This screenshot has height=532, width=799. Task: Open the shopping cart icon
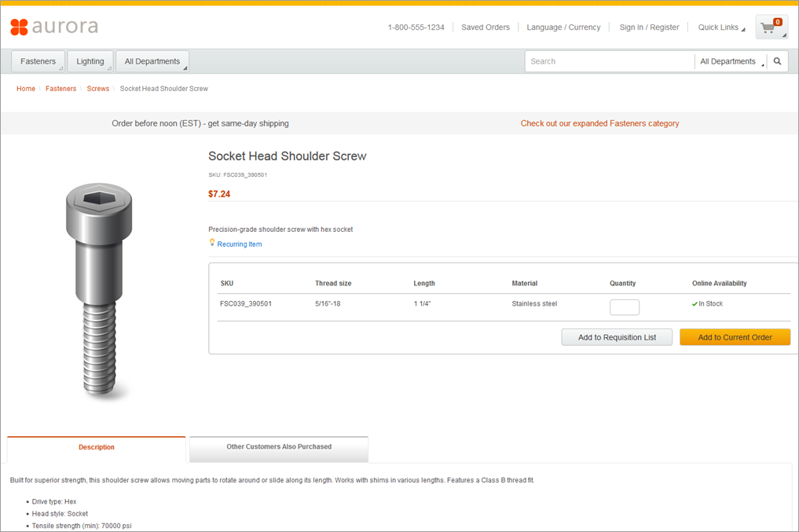(770, 28)
